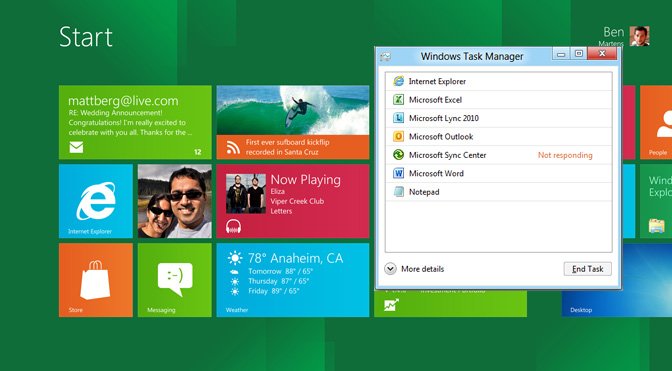Click the Microsoft Sync Center icon
This screenshot has width=672, height=371.
[x=399, y=155]
